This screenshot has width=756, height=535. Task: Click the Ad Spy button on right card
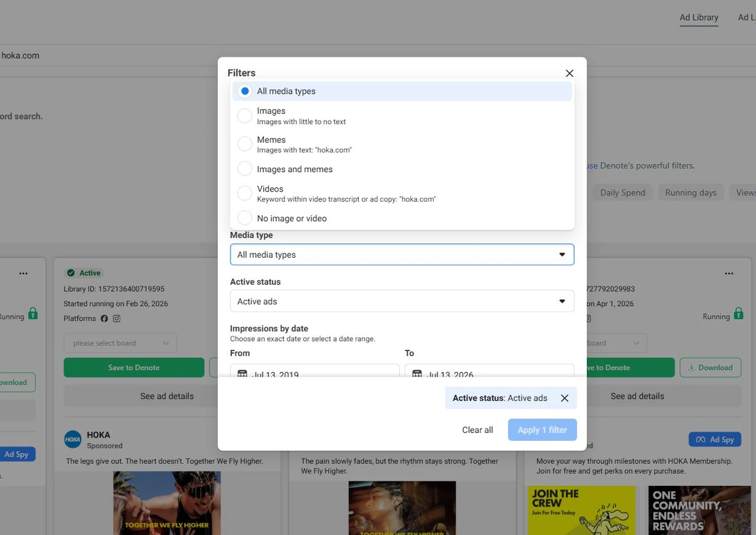pyautogui.click(x=714, y=440)
